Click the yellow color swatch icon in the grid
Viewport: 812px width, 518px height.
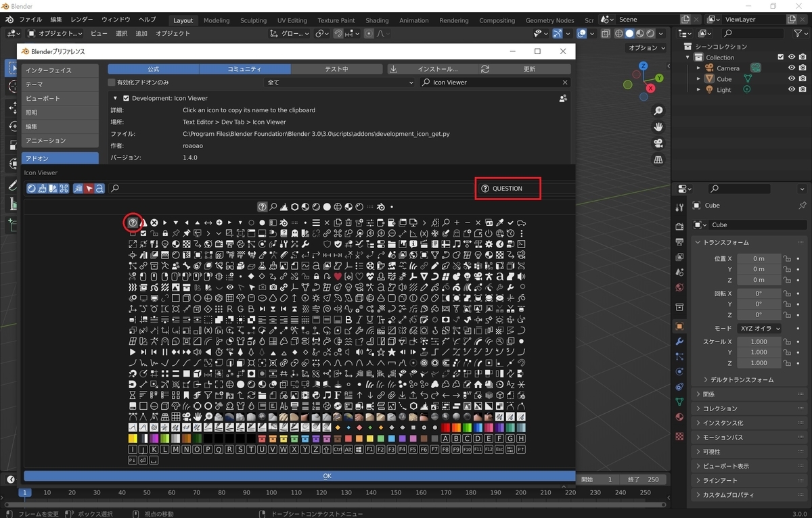click(133, 438)
